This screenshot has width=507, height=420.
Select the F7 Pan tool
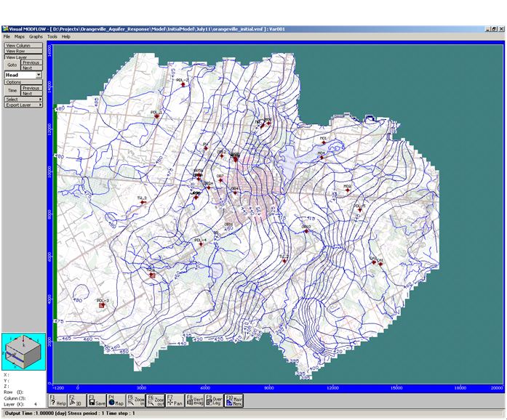coord(175,400)
